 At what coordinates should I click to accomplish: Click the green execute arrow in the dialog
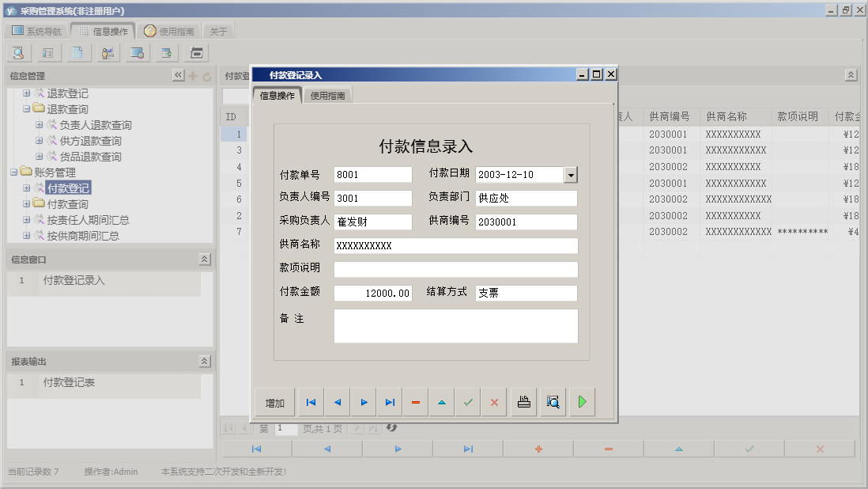coord(582,401)
